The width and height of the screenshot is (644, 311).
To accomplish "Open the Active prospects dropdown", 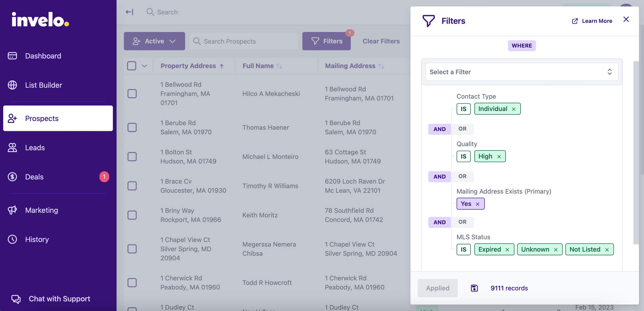I will point(154,41).
